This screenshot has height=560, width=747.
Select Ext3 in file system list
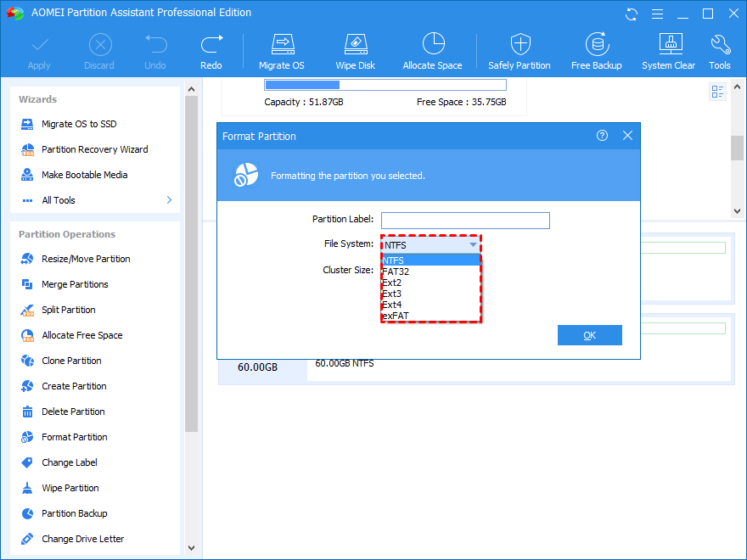[x=430, y=294]
